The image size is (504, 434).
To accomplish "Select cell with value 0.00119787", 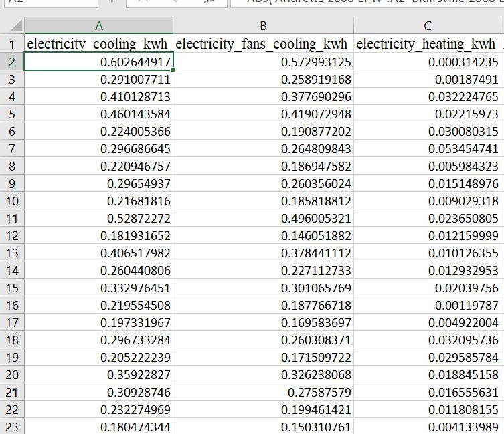I will pos(428,305).
